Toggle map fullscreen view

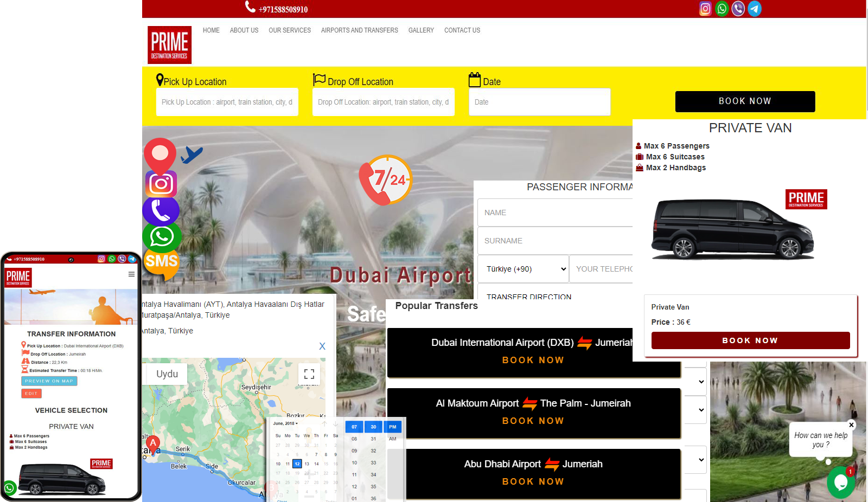[x=309, y=374]
